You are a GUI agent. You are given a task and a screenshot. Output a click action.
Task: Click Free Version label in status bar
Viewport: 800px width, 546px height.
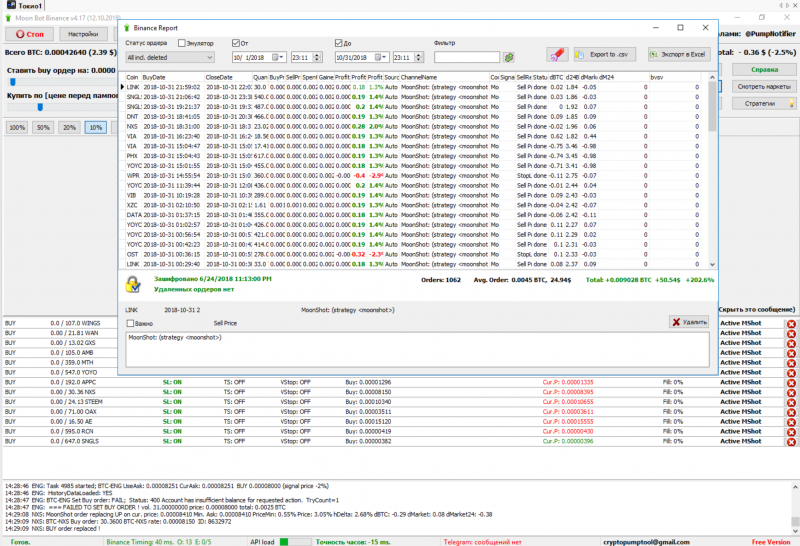770,542
